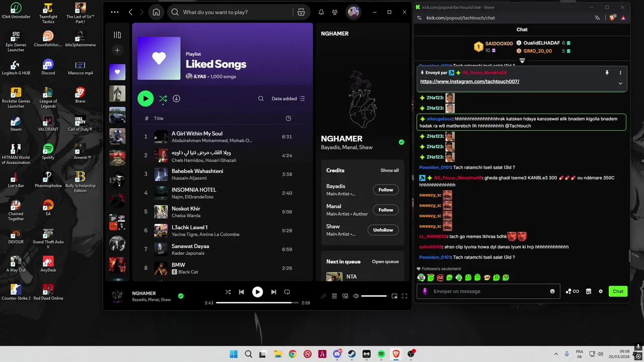Open the lyrics microphone icon in Spotify

(324, 296)
